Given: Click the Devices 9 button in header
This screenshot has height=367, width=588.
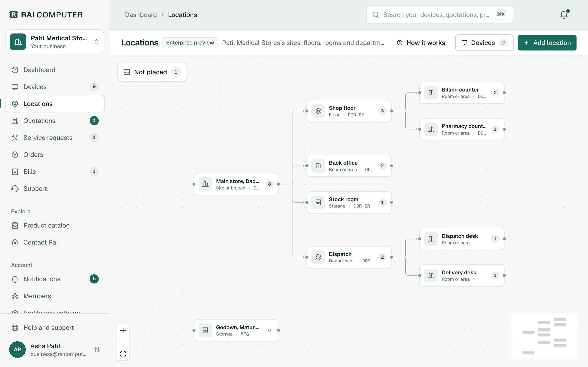Looking at the screenshot, I should [484, 43].
